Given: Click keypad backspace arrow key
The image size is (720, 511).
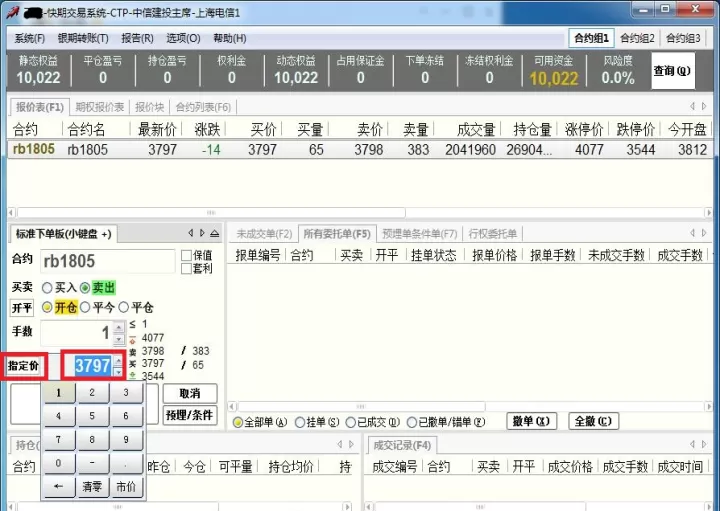Looking at the screenshot, I should coord(59,487).
